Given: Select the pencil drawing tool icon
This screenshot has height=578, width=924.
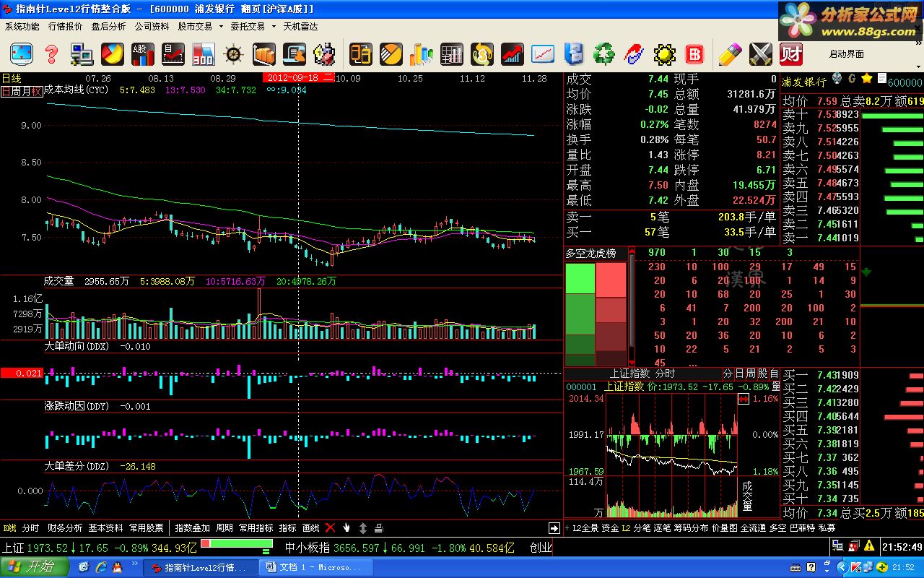Looking at the screenshot, I should point(730,53).
